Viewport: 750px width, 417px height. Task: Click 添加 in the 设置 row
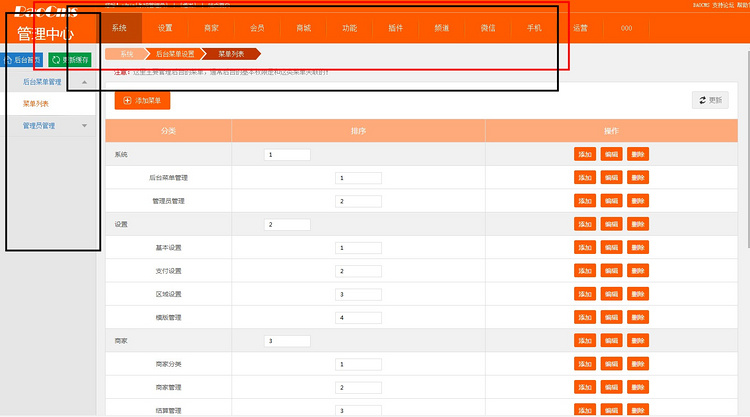tap(585, 224)
